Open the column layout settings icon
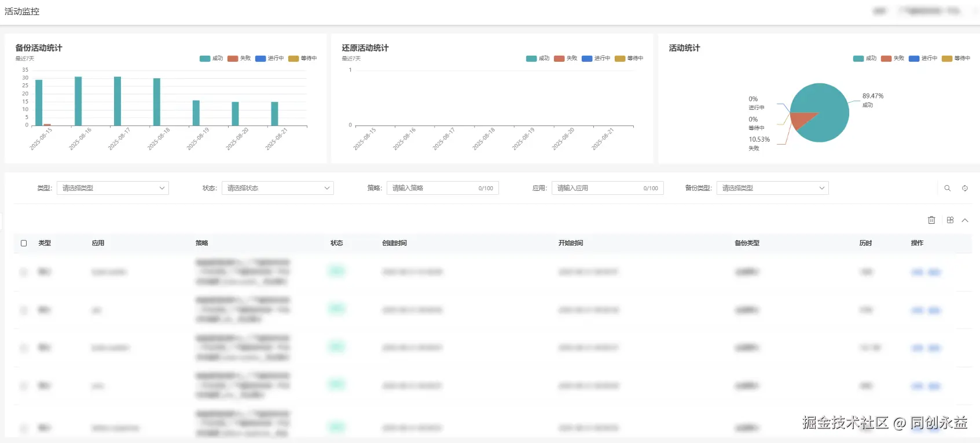 (950, 220)
